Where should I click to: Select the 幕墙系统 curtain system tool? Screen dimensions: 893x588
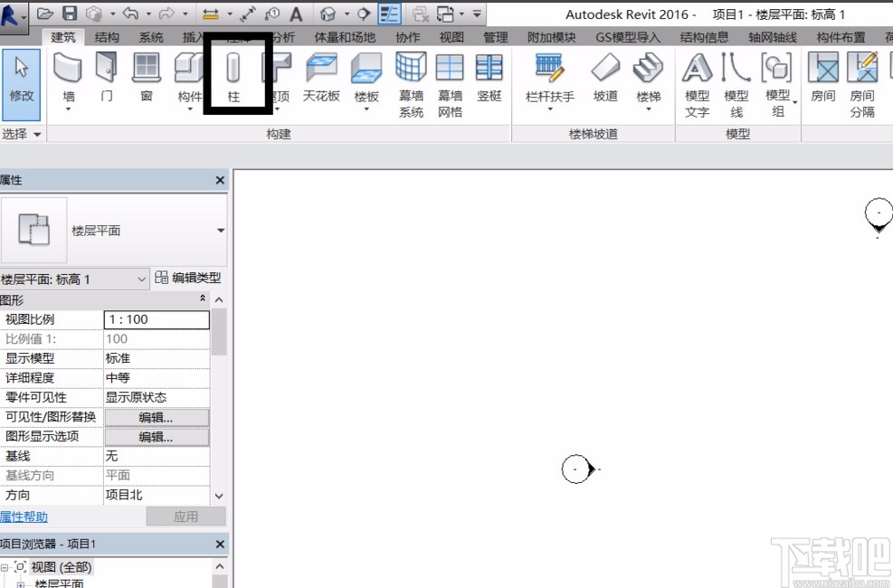pyautogui.click(x=411, y=84)
